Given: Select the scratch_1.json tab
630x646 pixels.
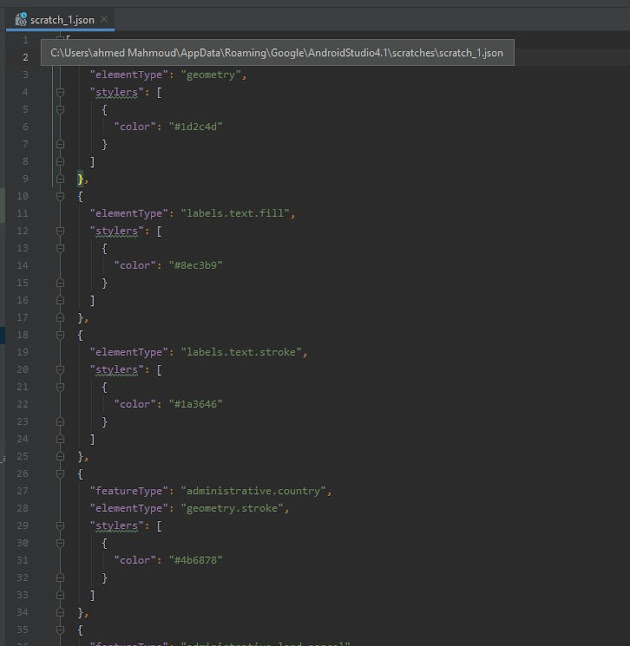Looking at the screenshot, I should click(x=62, y=19).
